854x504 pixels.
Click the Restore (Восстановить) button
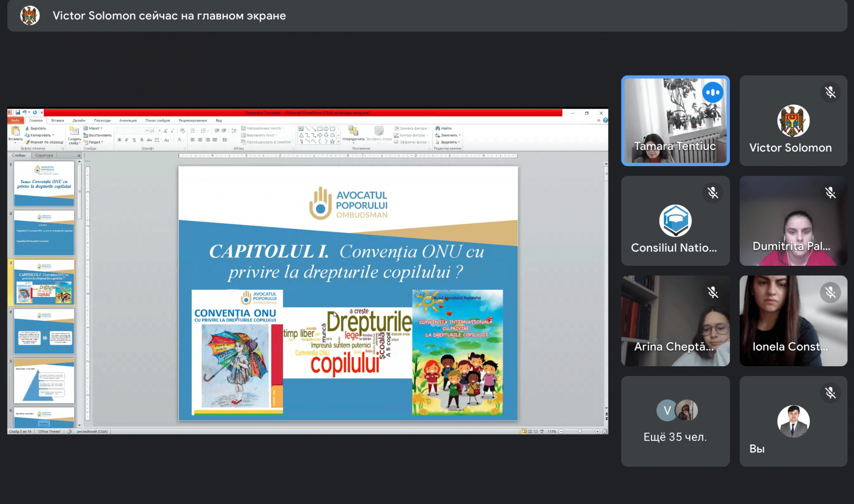[97, 135]
